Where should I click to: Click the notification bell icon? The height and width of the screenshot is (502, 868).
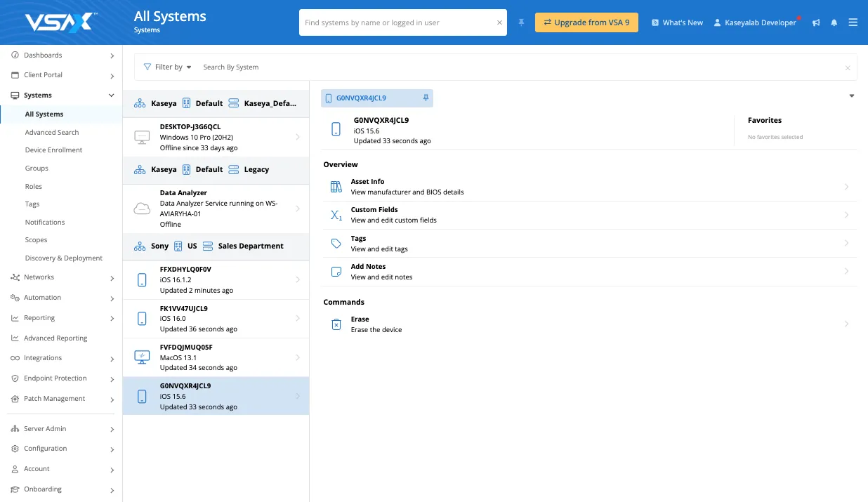[x=834, y=22]
